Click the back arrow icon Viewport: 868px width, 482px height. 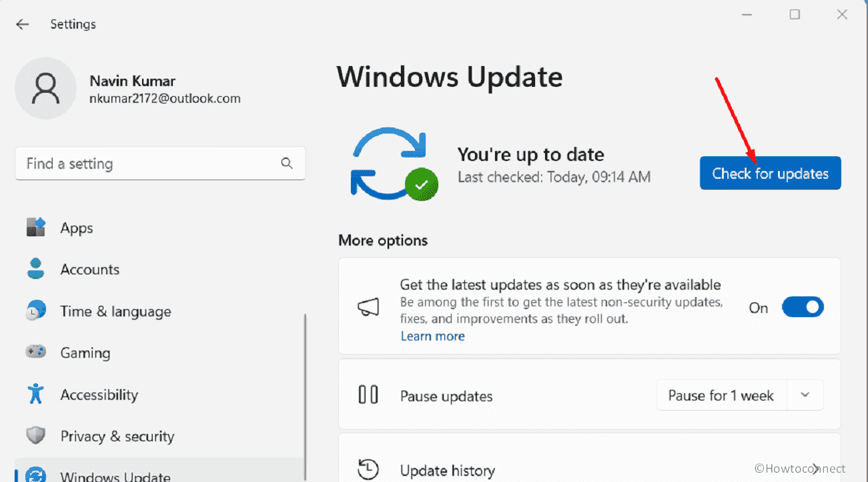click(x=23, y=24)
